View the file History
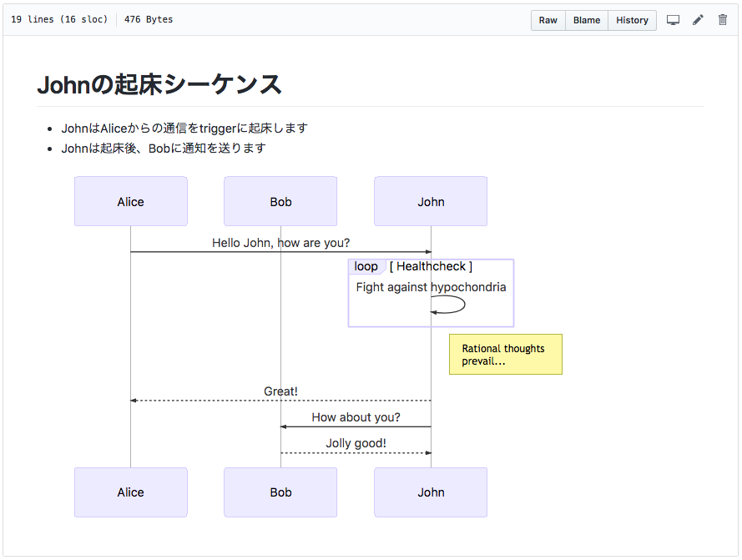Viewport: 742px width, 560px height. pos(632,20)
